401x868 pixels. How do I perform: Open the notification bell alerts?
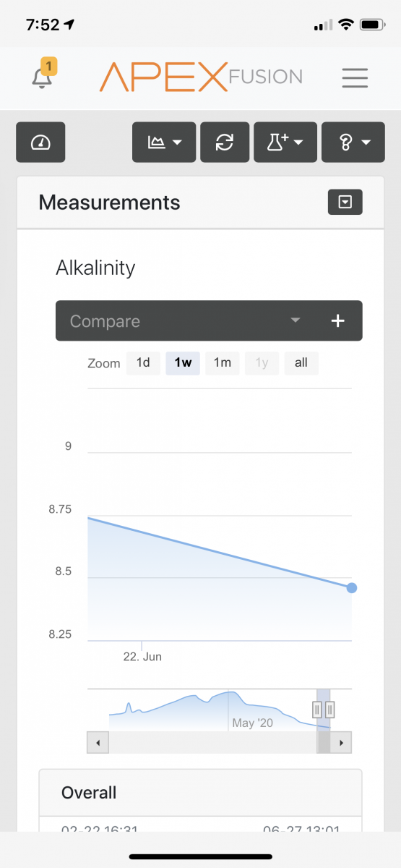pos(43,75)
